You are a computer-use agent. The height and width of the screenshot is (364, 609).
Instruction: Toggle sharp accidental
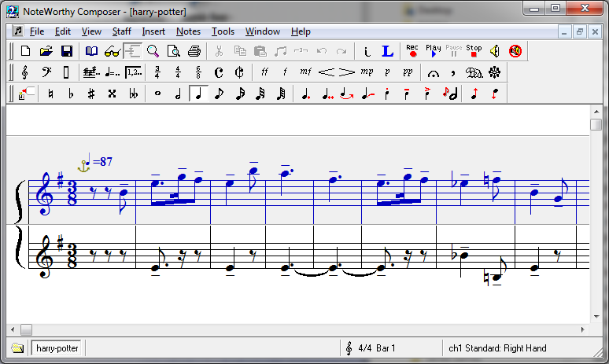click(91, 94)
